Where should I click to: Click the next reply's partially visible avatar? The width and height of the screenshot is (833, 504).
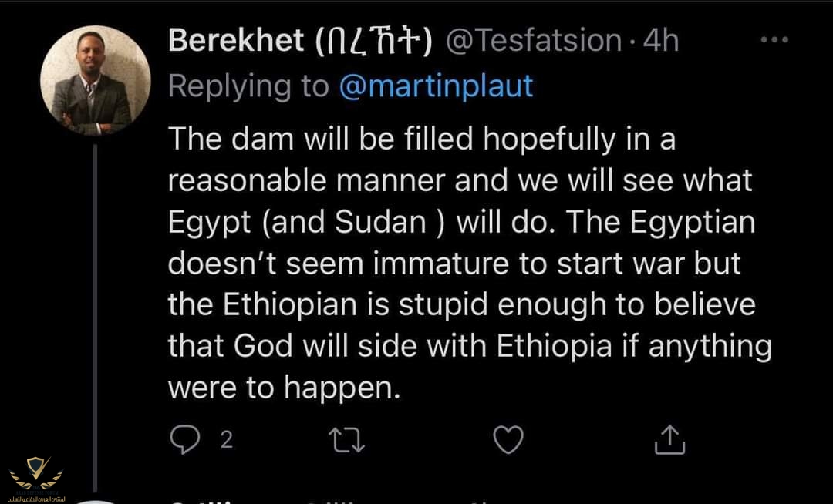click(x=95, y=500)
